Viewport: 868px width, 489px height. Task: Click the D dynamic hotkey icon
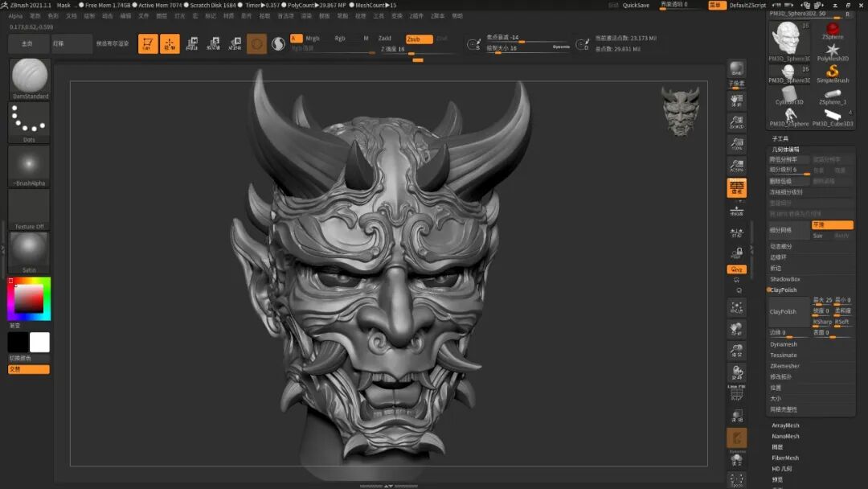click(x=583, y=44)
